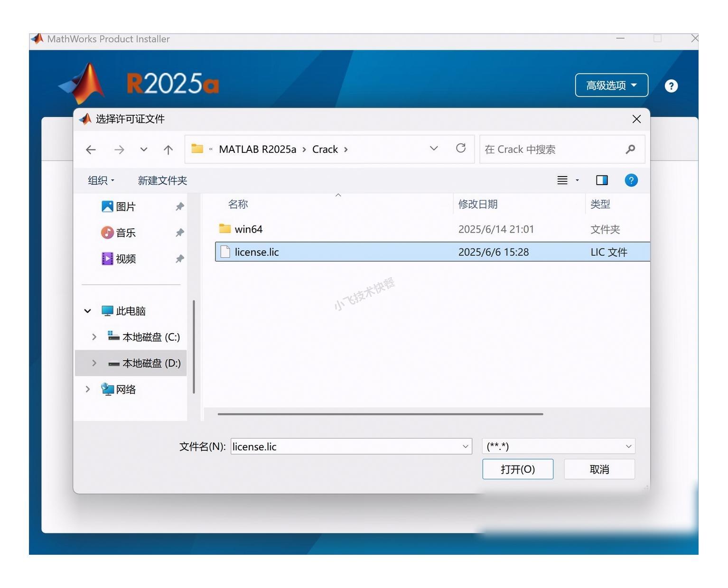Sort files by 修改日期 column
Image resolution: width=728 pixels, height=588 pixels.
(x=477, y=204)
